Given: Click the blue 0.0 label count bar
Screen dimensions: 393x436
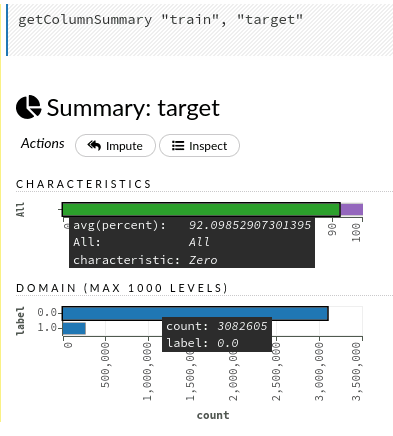Looking at the screenshot, I should point(195,314).
